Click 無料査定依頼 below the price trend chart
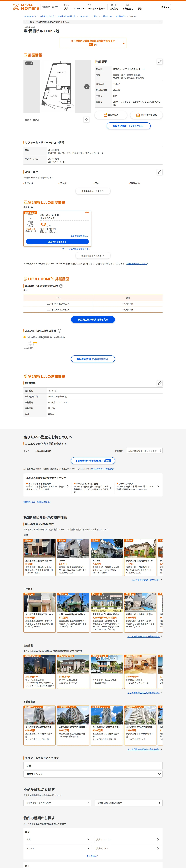The width and height of the screenshot is (186, 868). pos(93,359)
